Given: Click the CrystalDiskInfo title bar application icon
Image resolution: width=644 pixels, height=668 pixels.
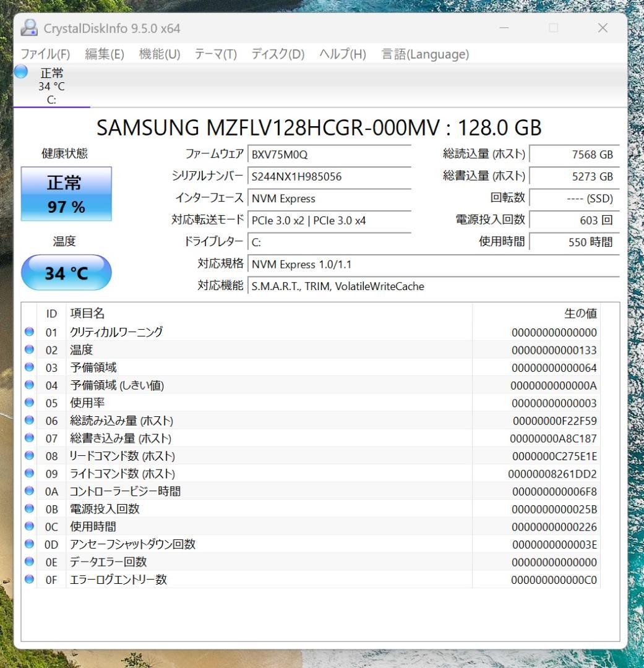Looking at the screenshot, I should (x=28, y=28).
